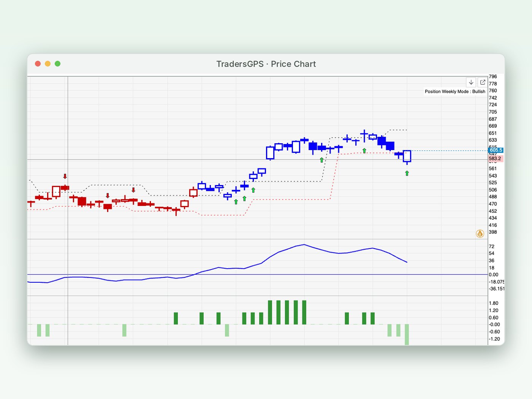Click the 605.5 current price tag
532x399 pixels.
click(x=496, y=150)
